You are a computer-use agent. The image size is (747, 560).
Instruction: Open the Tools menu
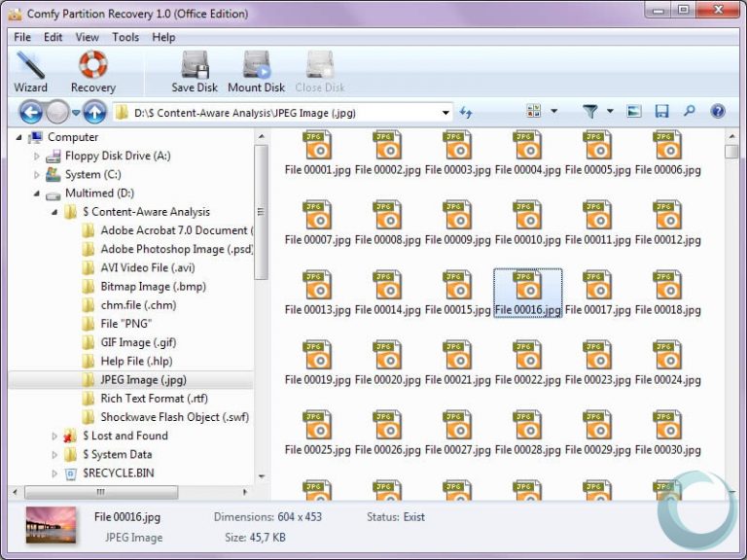[125, 37]
